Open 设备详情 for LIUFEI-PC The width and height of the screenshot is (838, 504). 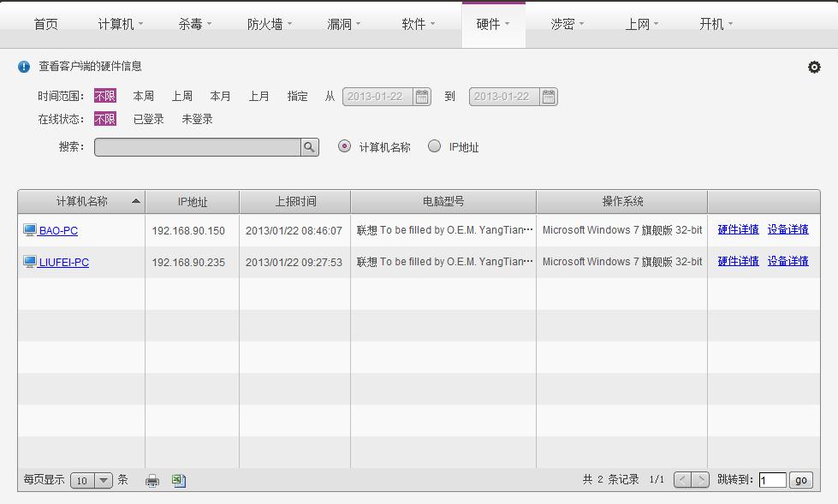click(x=787, y=261)
